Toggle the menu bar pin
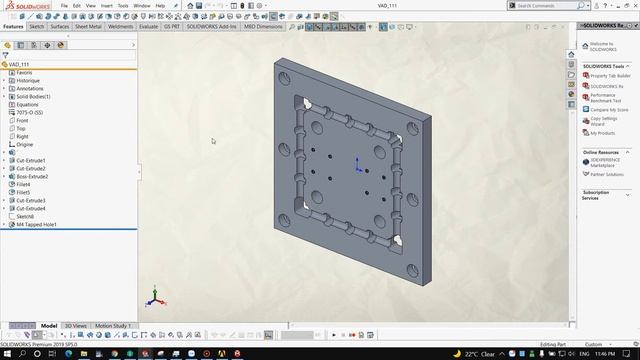The width and height of the screenshot is (640, 360). [176, 6]
